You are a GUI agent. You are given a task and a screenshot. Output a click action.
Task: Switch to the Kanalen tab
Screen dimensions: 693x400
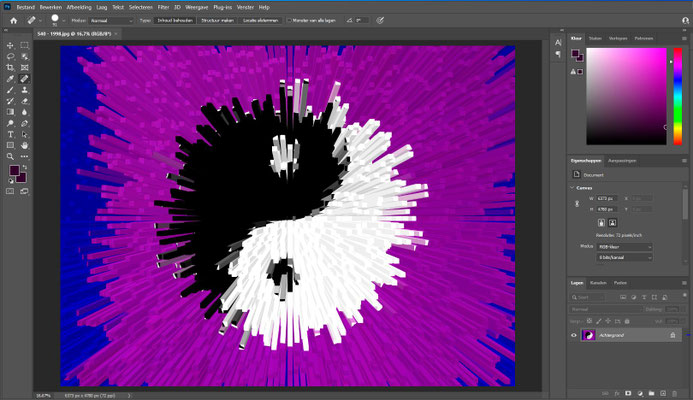coord(598,283)
